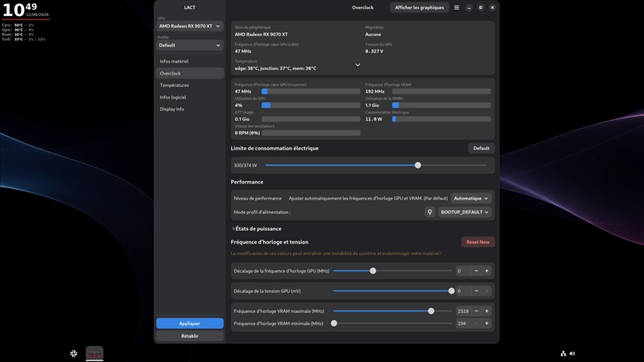Open the Automatique performance level dropdown
This screenshot has width=644, height=362.
471,198
